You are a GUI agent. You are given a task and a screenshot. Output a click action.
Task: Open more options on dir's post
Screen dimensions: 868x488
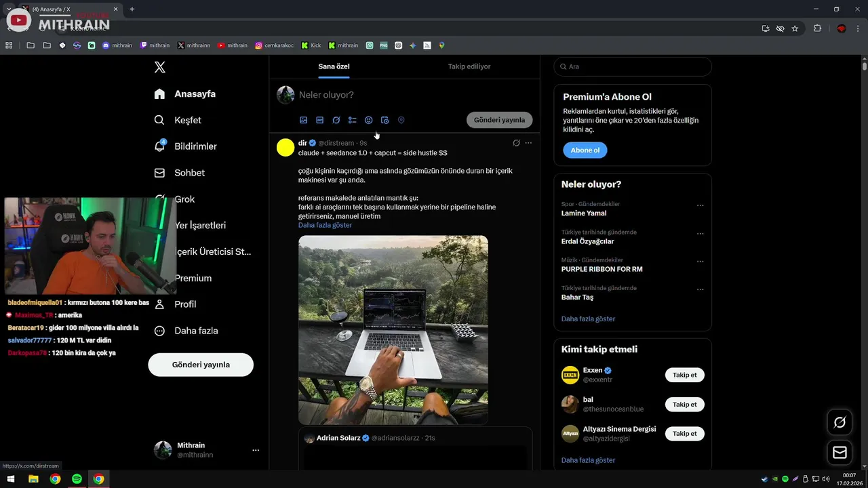click(528, 143)
